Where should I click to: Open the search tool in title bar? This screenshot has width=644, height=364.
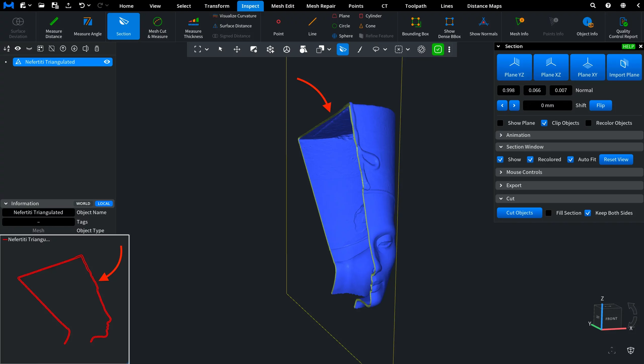click(x=593, y=6)
